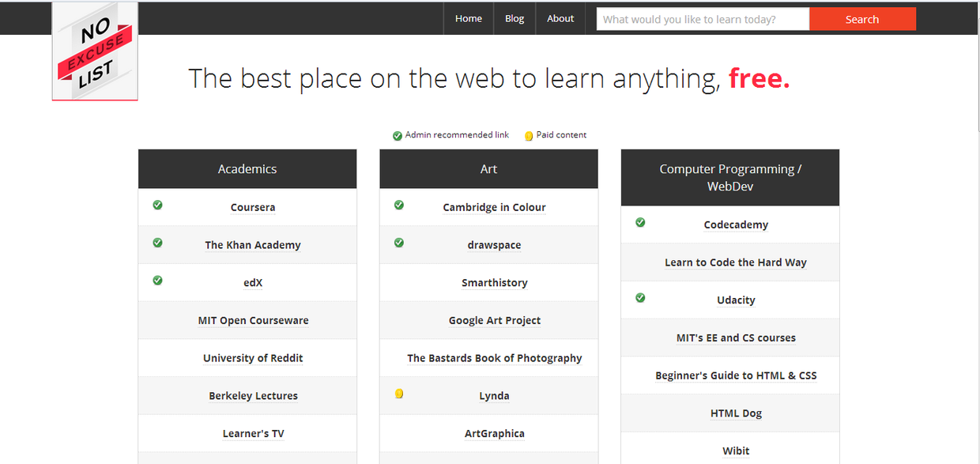Viewport: 980px width, 464px height.
Task: Open Learner's TV link
Action: pyautogui.click(x=253, y=434)
